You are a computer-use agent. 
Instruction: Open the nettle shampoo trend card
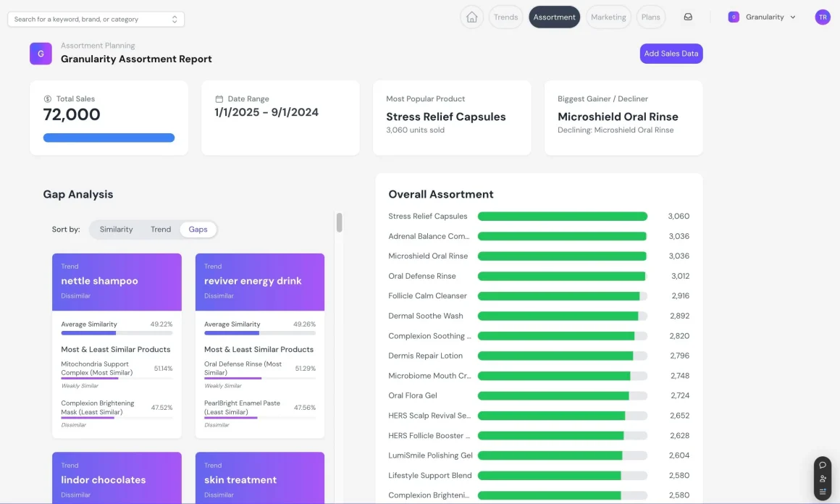point(117,282)
